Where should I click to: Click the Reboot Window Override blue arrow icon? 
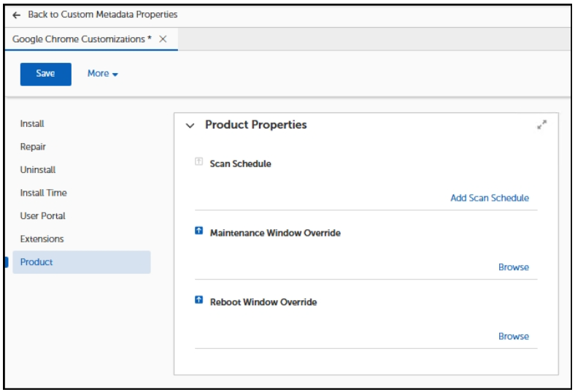click(x=198, y=301)
